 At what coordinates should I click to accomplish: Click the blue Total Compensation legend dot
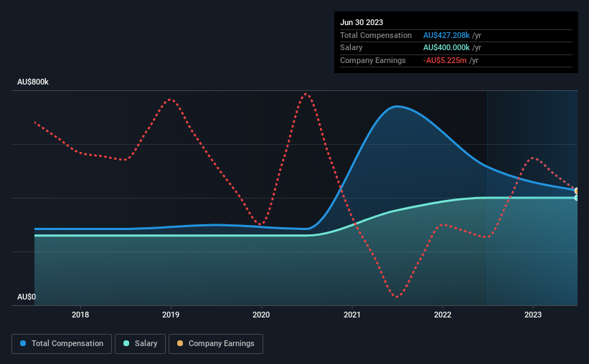23,343
